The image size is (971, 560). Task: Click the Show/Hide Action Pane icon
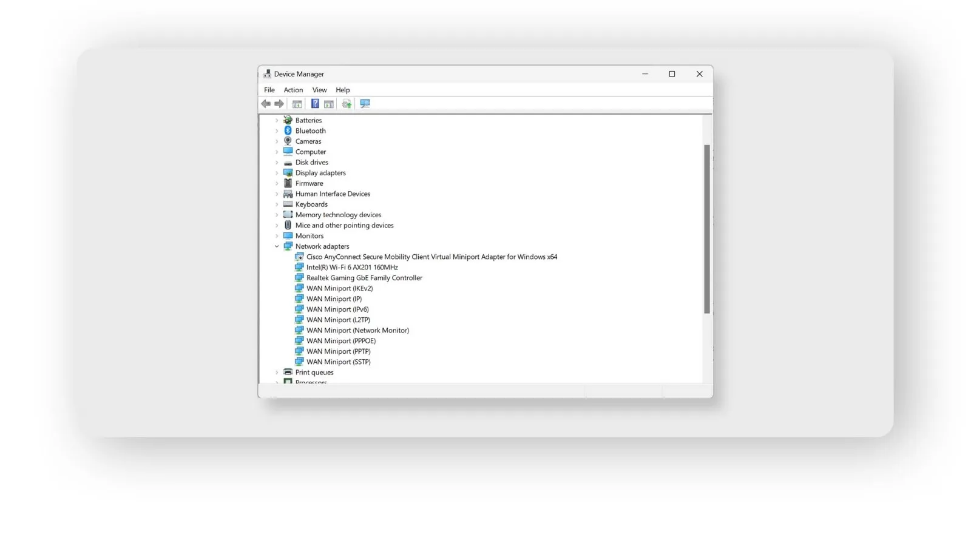329,104
